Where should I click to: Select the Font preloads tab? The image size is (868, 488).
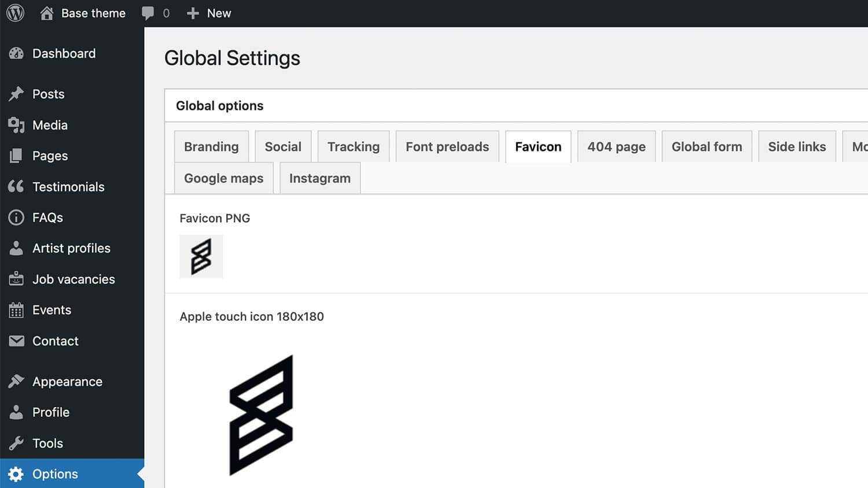coord(447,147)
